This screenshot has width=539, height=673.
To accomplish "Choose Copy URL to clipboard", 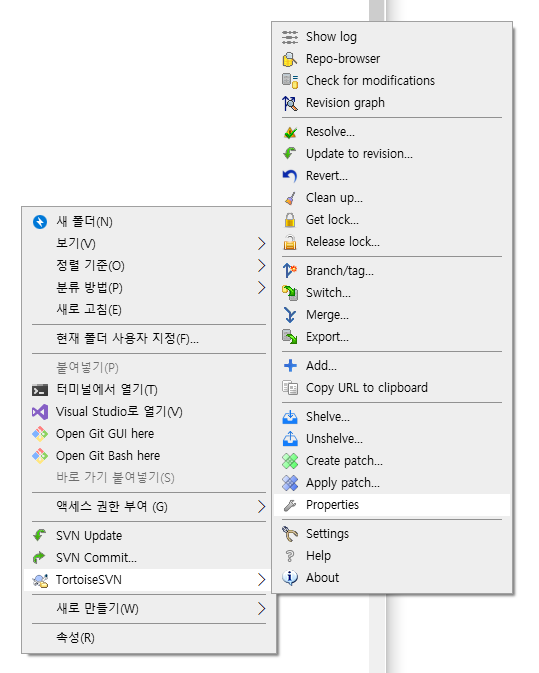I will [392, 388].
